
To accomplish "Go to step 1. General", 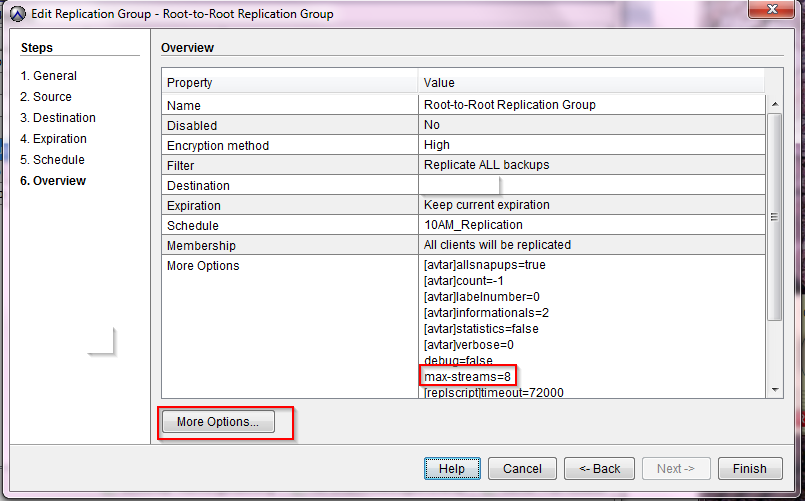I will (x=48, y=75).
